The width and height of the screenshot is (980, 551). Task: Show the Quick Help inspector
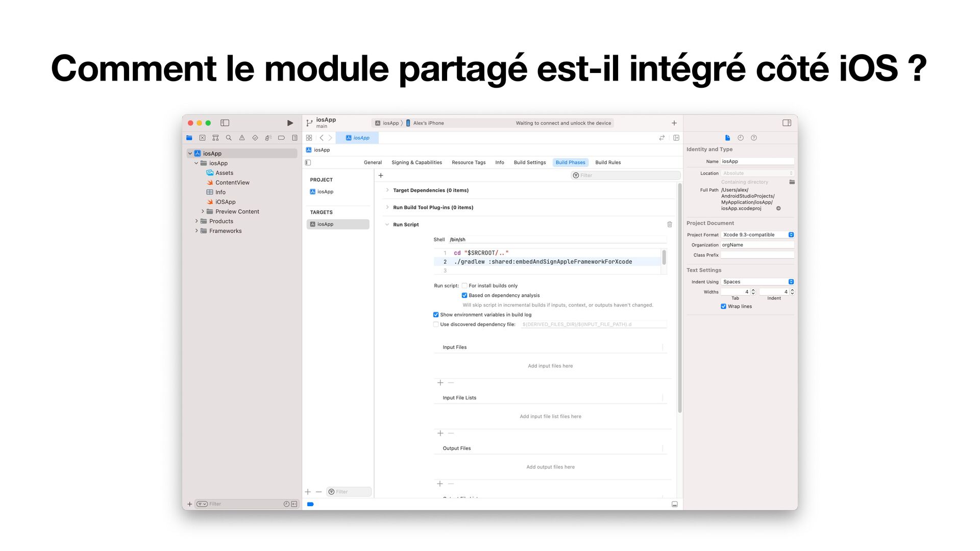click(x=754, y=138)
